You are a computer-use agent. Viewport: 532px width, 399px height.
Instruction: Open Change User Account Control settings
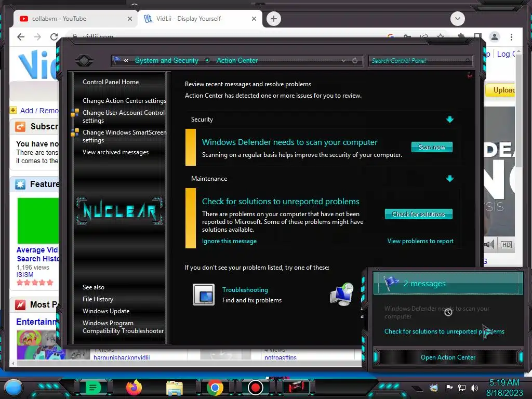point(124,116)
